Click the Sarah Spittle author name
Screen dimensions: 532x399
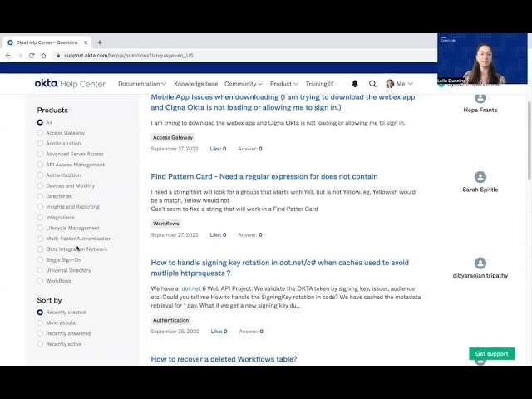(480, 190)
